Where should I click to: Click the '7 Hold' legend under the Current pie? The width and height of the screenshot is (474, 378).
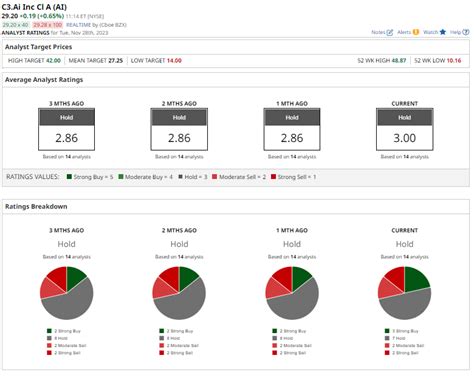pos(395,338)
